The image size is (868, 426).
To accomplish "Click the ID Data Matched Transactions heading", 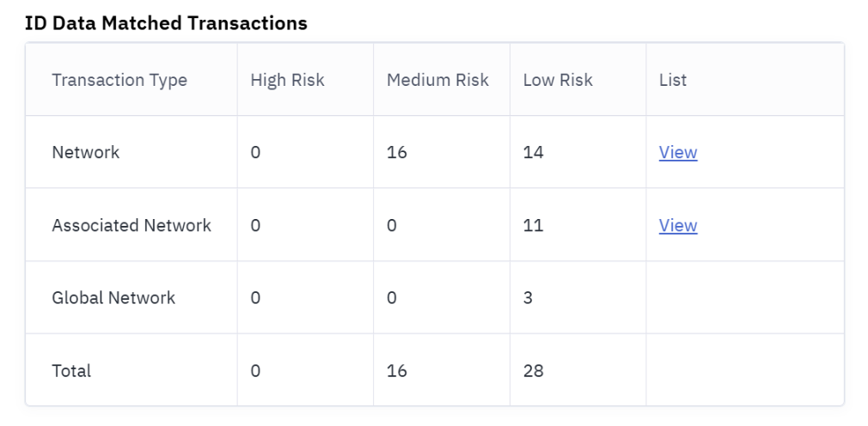I will [167, 23].
